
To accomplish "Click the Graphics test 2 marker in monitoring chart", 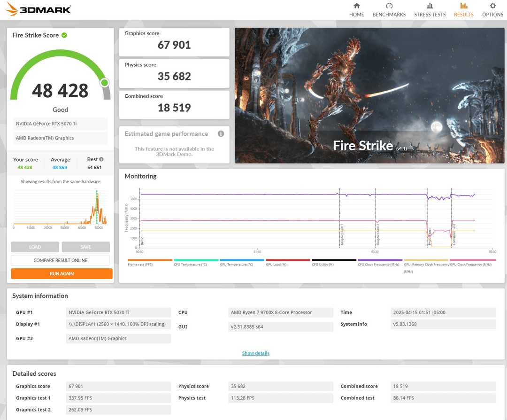I will tap(378, 234).
